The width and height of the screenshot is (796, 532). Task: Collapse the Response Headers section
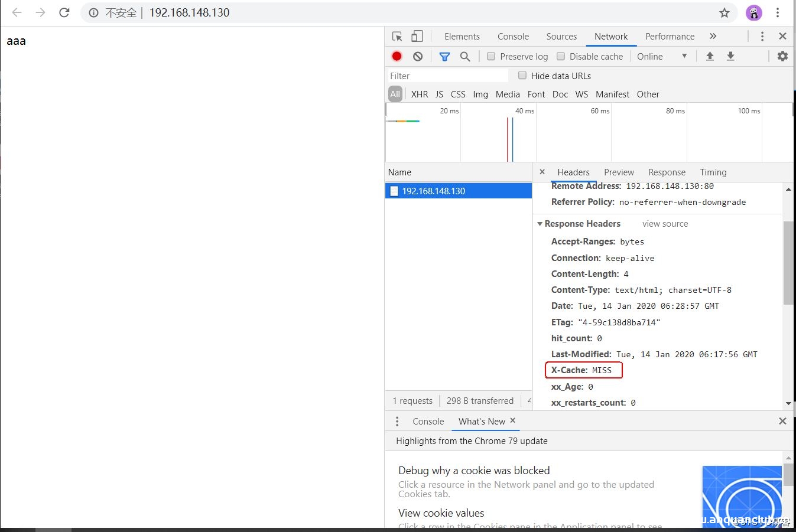pyautogui.click(x=540, y=224)
